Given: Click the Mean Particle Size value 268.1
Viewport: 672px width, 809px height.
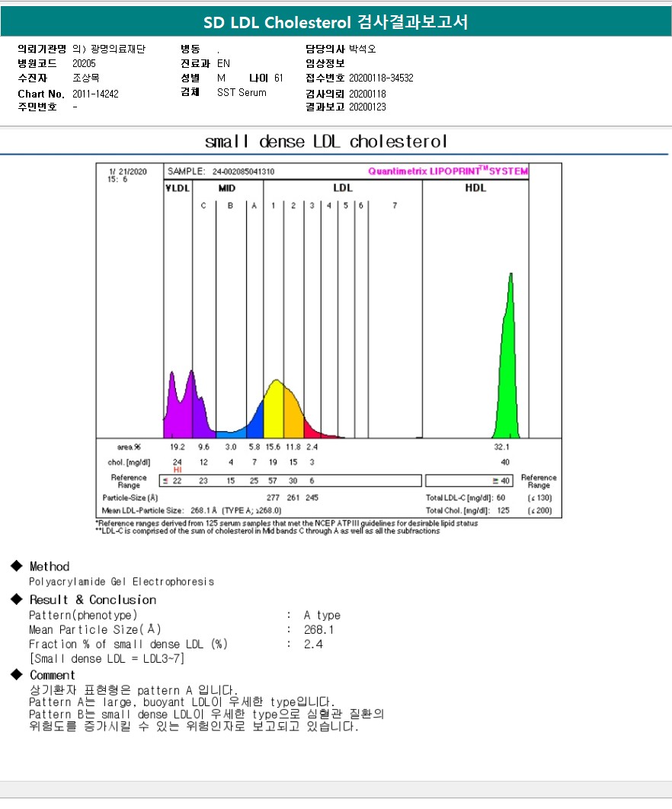Looking at the screenshot, I should pyautogui.click(x=318, y=629).
